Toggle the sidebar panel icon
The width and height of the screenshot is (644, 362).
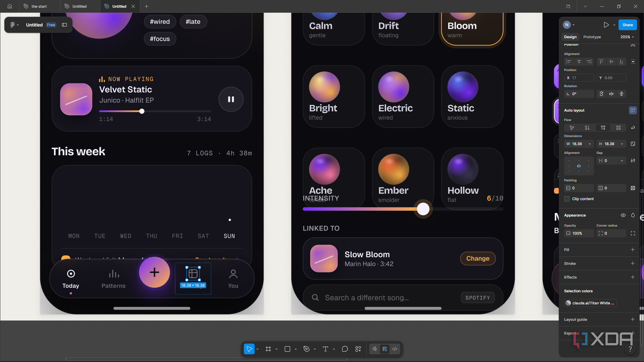pyautogui.click(x=64, y=25)
